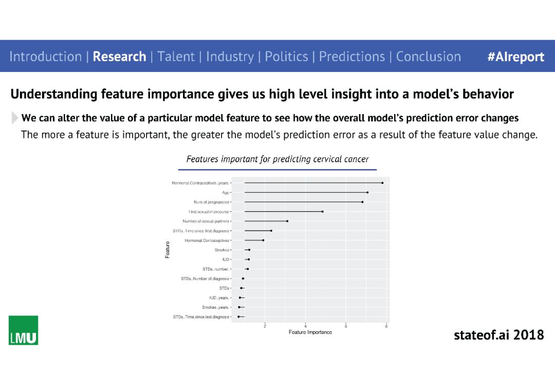Viewport: 555px width, 392px height.
Task: Open the Introduction section tab
Action: (x=45, y=57)
